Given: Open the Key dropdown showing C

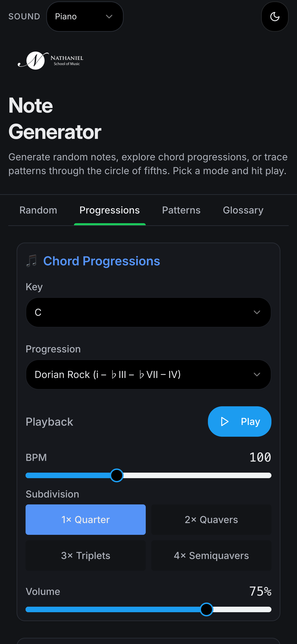Looking at the screenshot, I should pos(148,312).
